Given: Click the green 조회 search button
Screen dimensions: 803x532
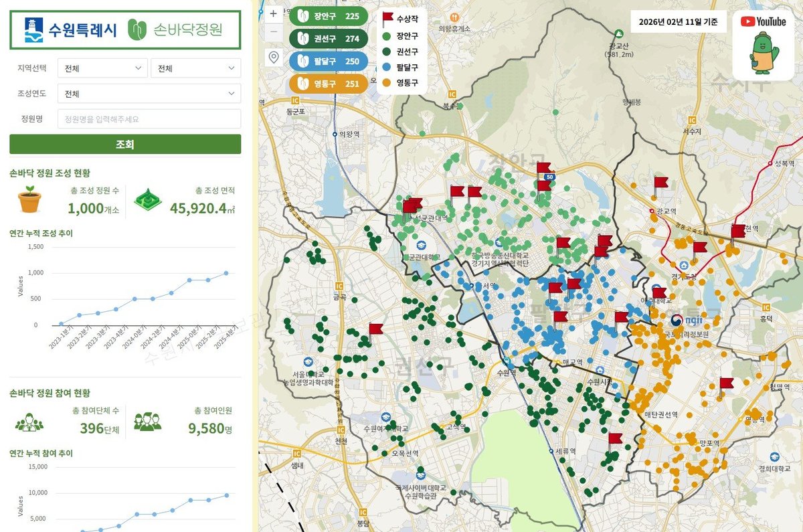Looking at the screenshot, I should (x=125, y=144).
